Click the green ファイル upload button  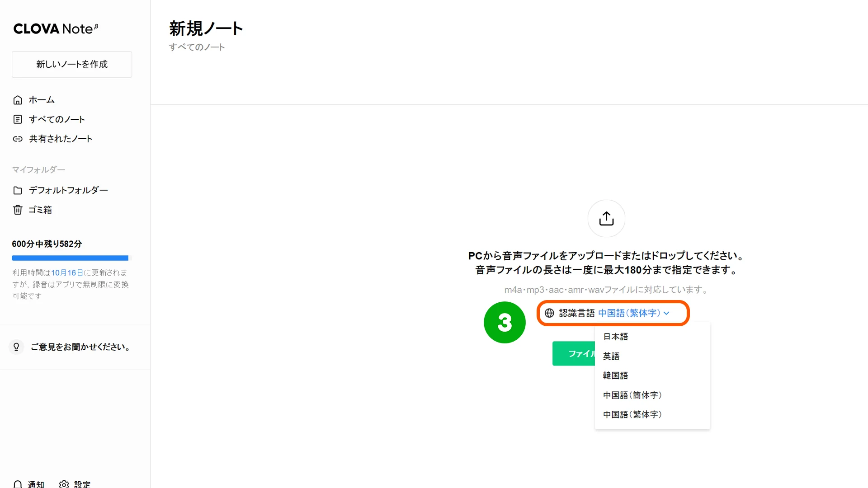click(x=574, y=353)
